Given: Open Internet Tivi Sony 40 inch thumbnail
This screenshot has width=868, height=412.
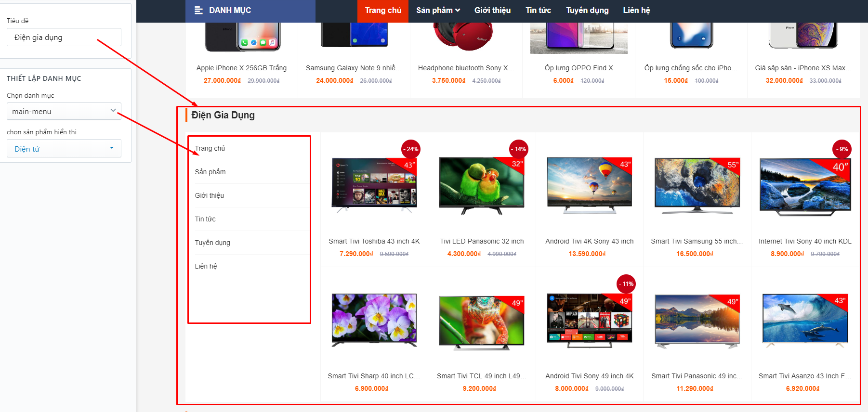Looking at the screenshot, I should tap(805, 186).
